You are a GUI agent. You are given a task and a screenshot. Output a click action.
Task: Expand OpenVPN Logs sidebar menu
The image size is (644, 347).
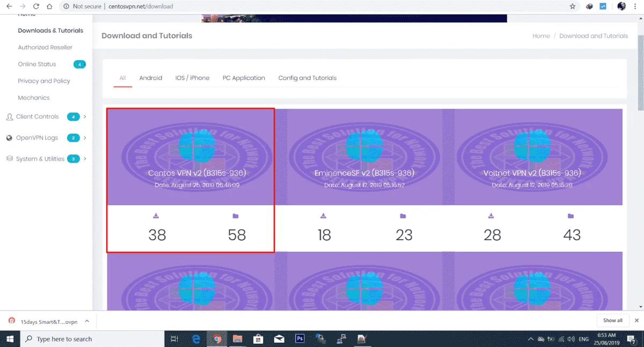coord(46,138)
